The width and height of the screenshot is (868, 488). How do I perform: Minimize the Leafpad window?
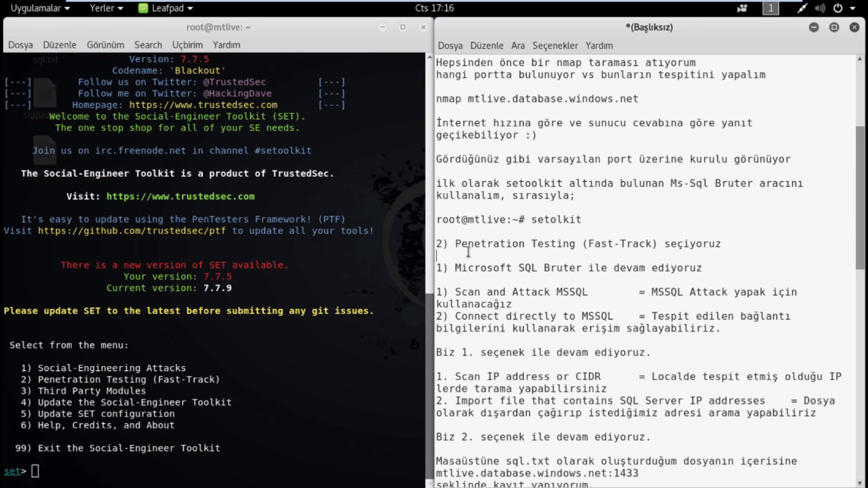click(814, 27)
